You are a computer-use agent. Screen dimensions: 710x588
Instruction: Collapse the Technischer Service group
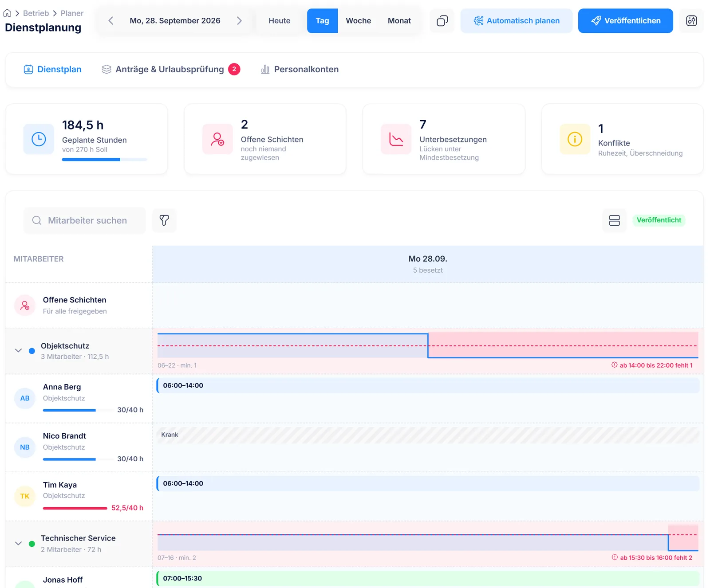18,543
